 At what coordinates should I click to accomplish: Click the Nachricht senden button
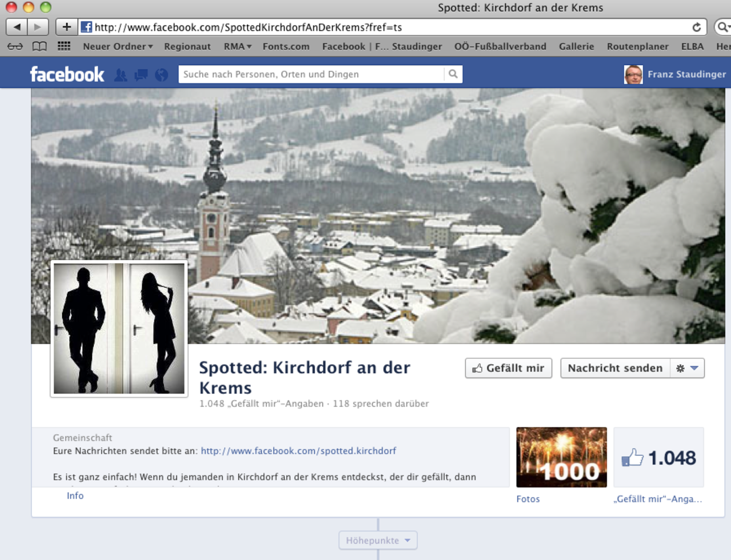coord(615,368)
